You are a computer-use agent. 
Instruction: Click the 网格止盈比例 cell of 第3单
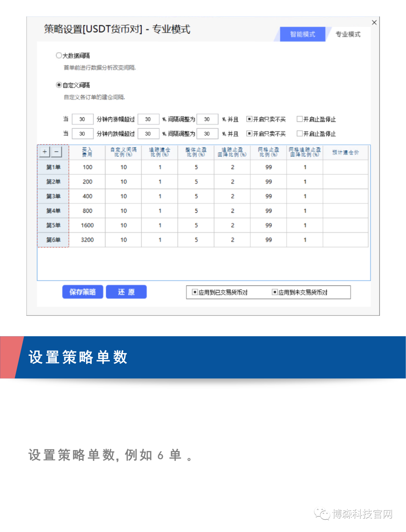pyautogui.click(x=268, y=196)
